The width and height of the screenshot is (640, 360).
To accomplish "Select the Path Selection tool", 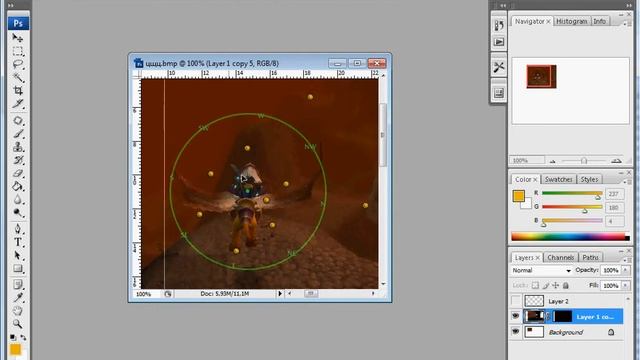I will coord(18,256).
